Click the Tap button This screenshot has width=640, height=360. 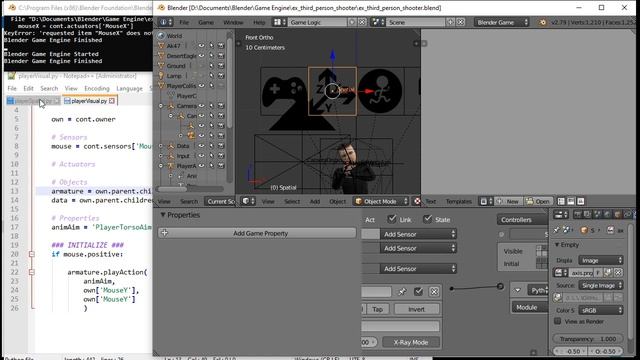(377, 309)
